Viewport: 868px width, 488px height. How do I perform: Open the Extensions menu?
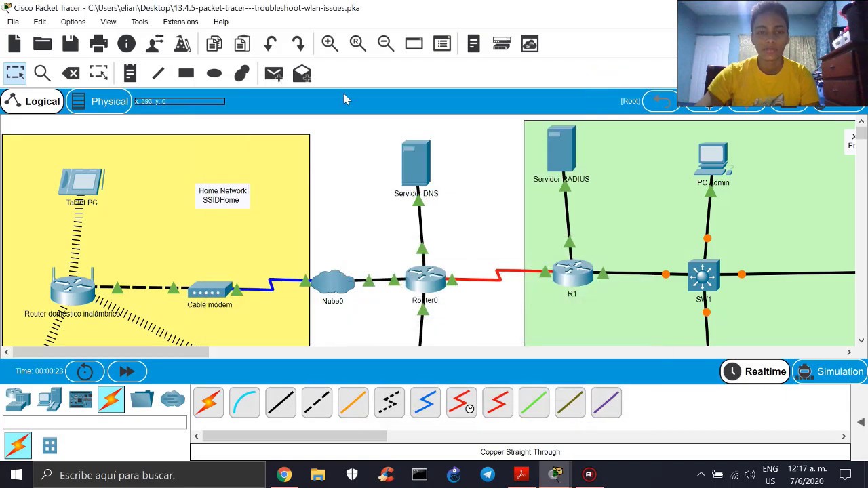tap(180, 22)
